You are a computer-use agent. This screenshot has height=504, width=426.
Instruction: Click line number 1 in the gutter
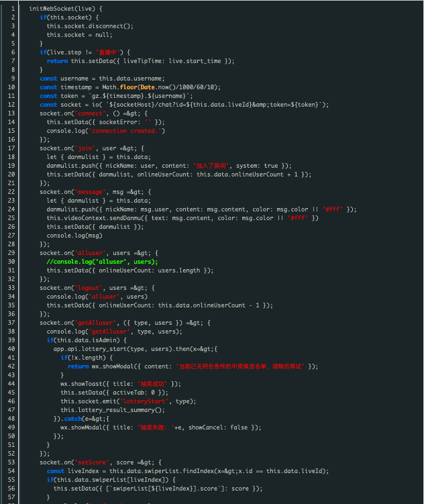pyautogui.click(x=13, y=9)
